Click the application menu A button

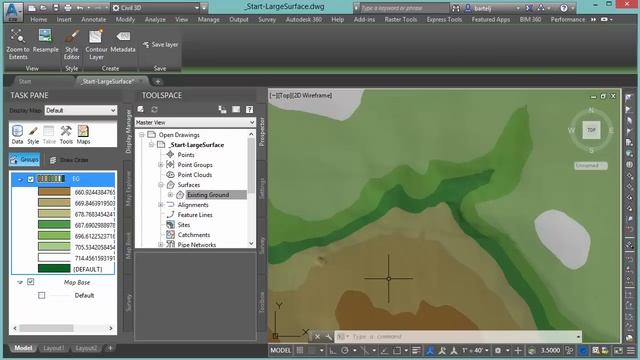[13, 11]
